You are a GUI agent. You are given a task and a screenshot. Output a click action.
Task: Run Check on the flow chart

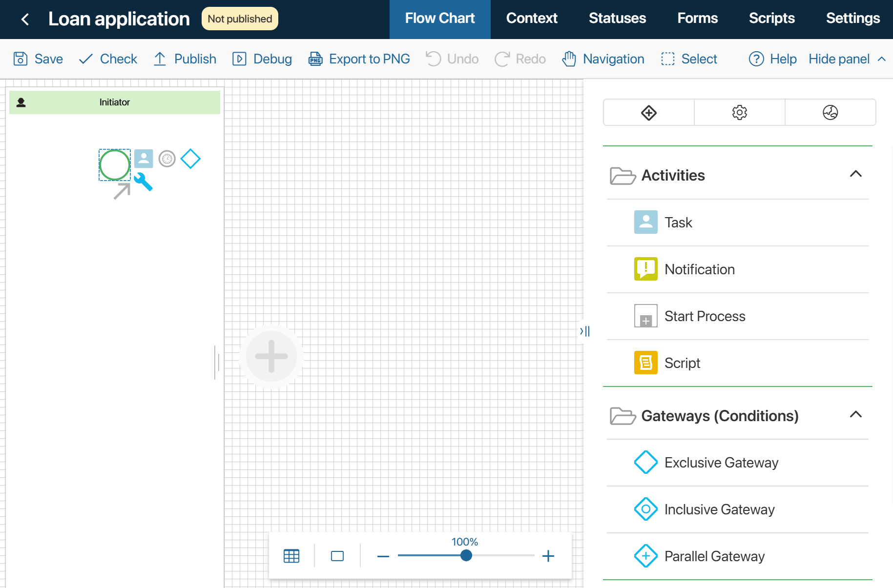tap(107, 59)
